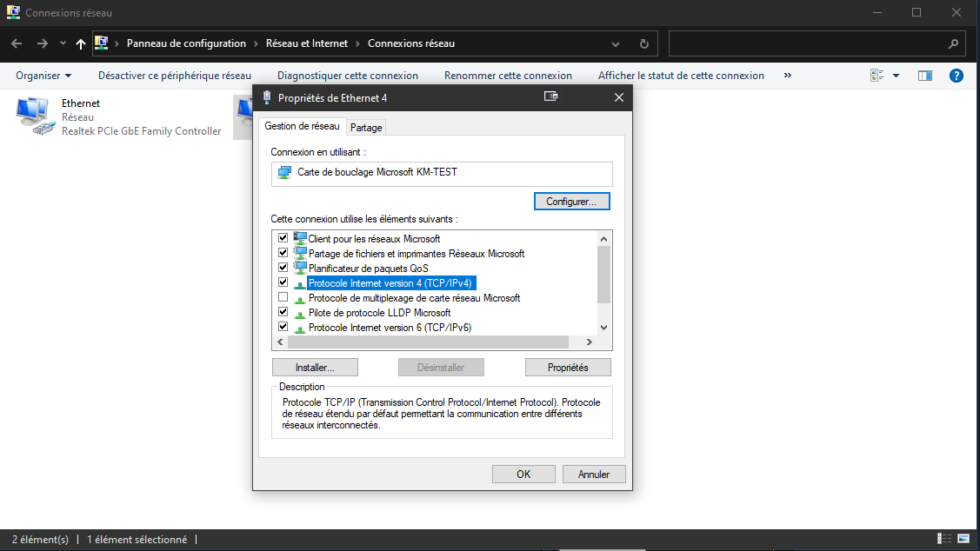Switch to the Partage tab

pyautogui.click(x=366, y=128)
